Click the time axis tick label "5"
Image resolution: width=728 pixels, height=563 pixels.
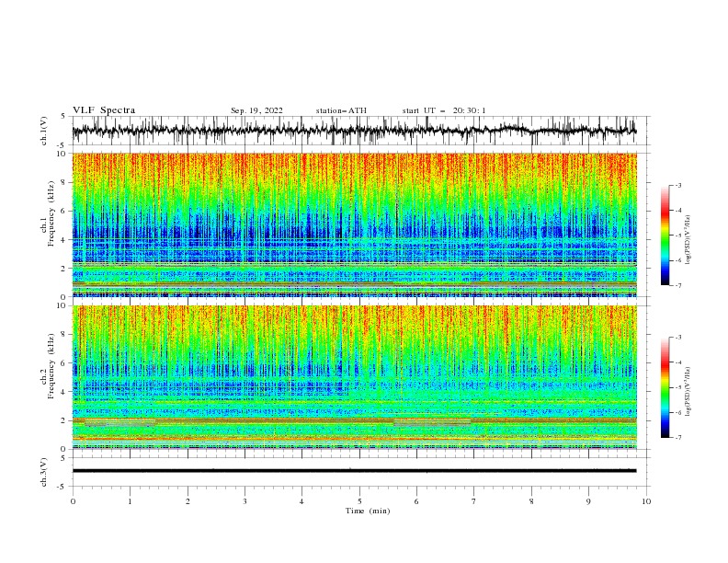point(359,501)
